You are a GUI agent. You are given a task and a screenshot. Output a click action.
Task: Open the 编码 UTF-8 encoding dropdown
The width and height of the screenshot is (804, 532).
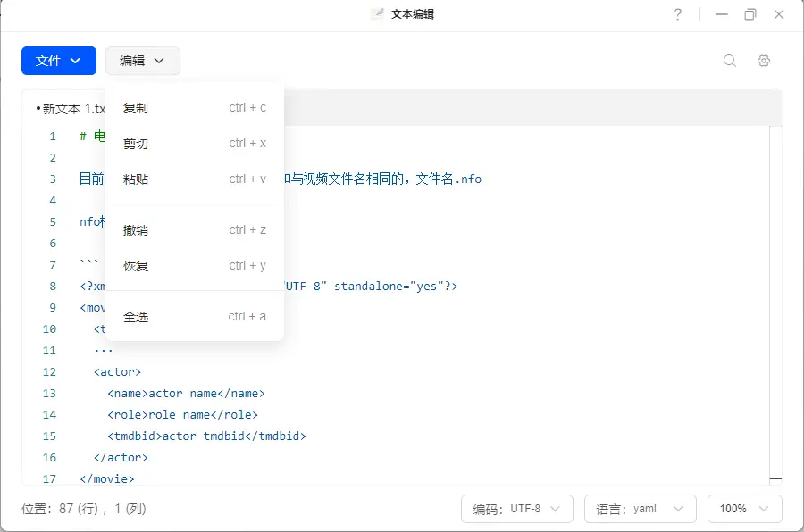(517, 509)
